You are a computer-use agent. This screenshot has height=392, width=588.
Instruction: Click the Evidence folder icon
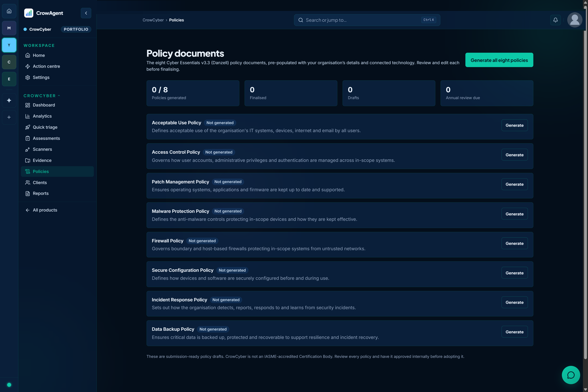coord(27,160)
